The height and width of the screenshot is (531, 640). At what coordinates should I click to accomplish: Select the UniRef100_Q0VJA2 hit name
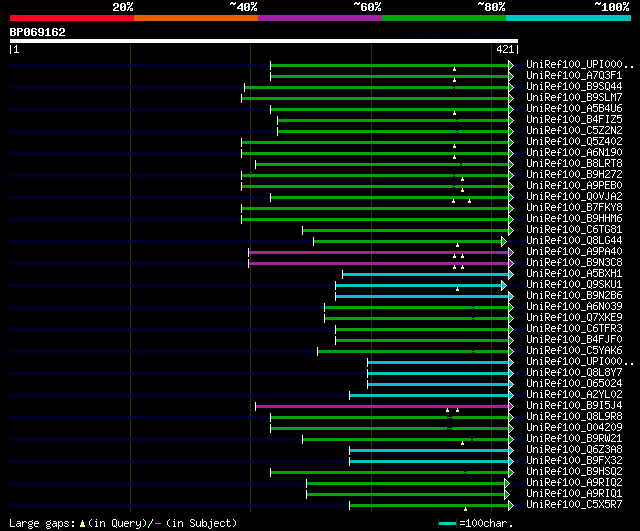click(574, 197)
